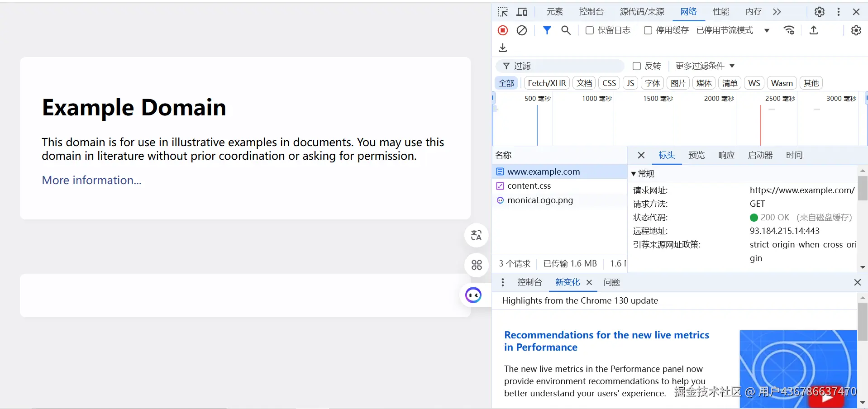
Task: Open the 已停用节流模式 throttling dropdown
Action: point(733,30)
